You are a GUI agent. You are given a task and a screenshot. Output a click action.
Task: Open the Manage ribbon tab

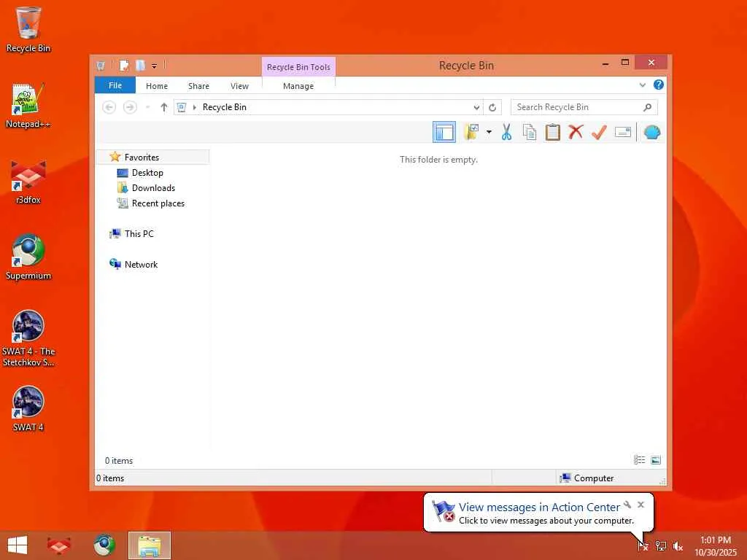(x=298, y=86)
